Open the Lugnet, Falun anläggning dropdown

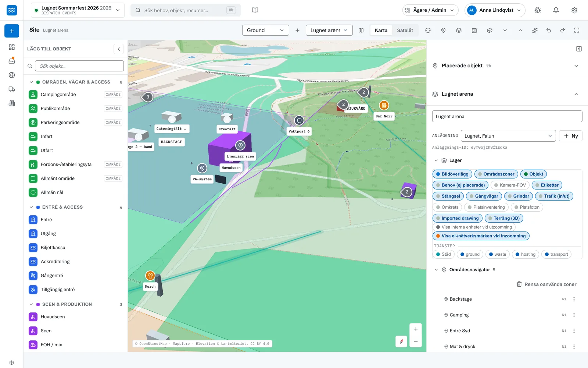(508, 136)
